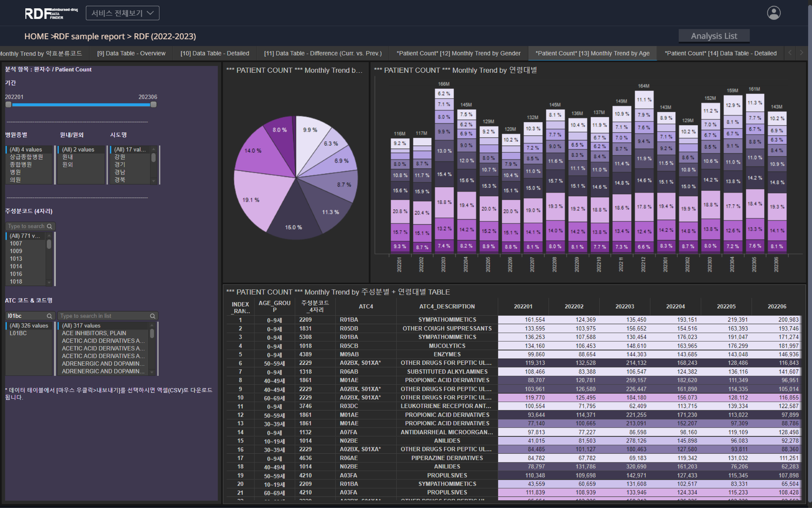
Task: Switch to [9] Data Table - Overview tab
Action: pyautogui.click(x=131, y=53)
